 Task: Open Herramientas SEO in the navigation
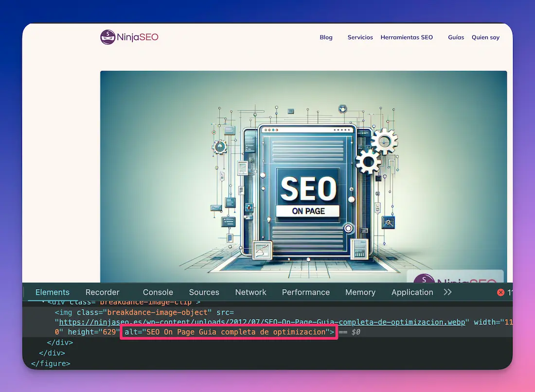[407, 37]
